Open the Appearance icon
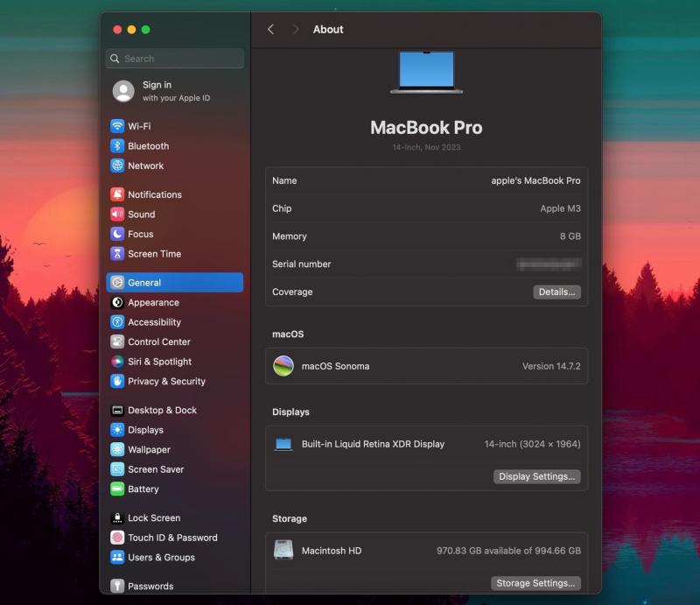Screen dimensions: 700x605 point(117,302)
